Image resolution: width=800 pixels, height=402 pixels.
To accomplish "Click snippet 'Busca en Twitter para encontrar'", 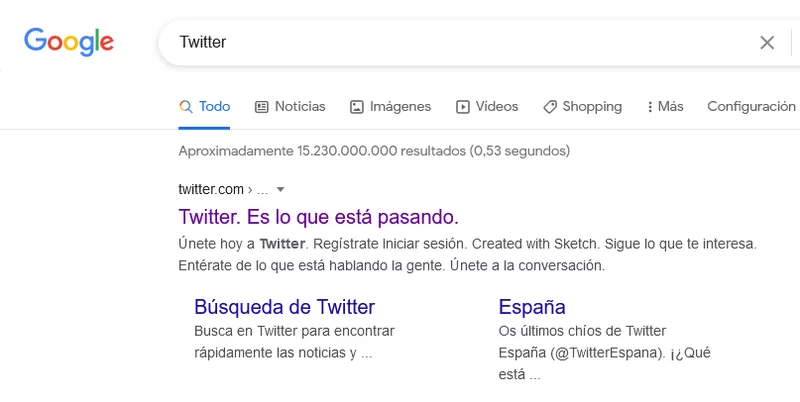I will 294,331.
